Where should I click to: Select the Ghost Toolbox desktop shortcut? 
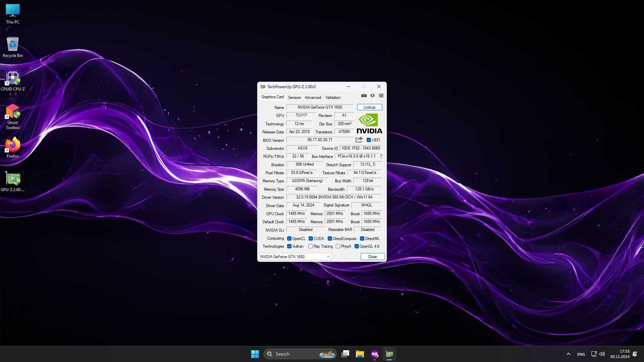pyautogui.click(x=13, y=117)
